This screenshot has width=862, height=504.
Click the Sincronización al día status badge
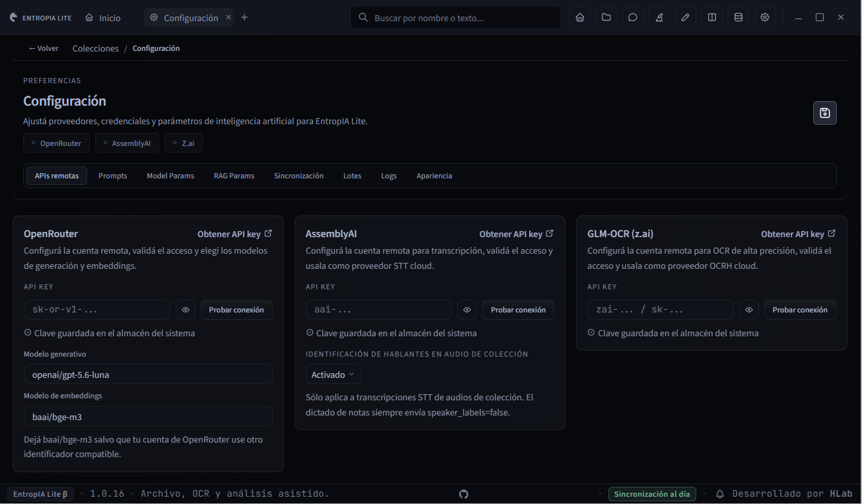(652, 494)
